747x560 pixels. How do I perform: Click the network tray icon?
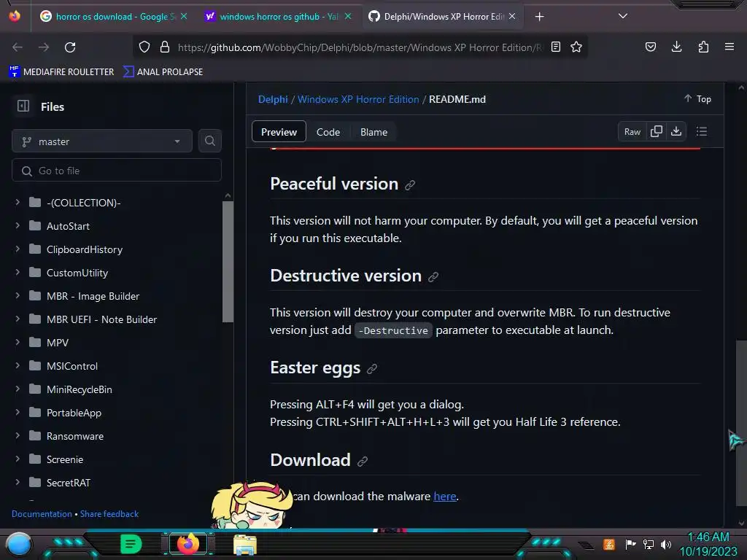click(x=648, y=544)
